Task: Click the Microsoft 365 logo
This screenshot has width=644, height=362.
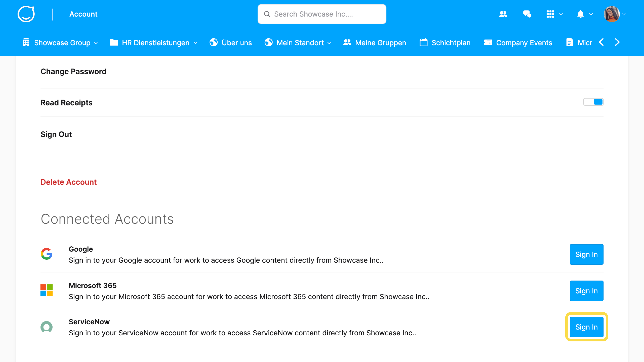Action: pos(47,291)
